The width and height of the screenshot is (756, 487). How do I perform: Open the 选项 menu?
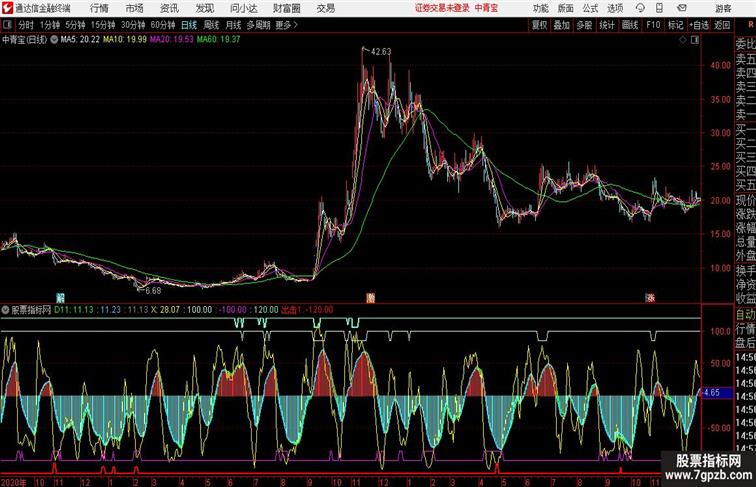click(x=615, y=8)
